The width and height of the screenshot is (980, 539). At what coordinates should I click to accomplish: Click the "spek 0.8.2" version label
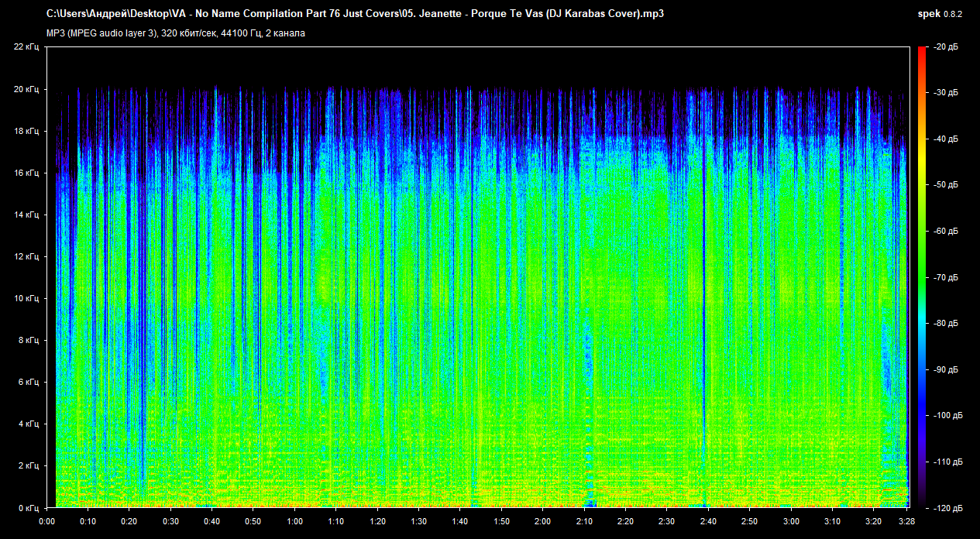[940, 14]
